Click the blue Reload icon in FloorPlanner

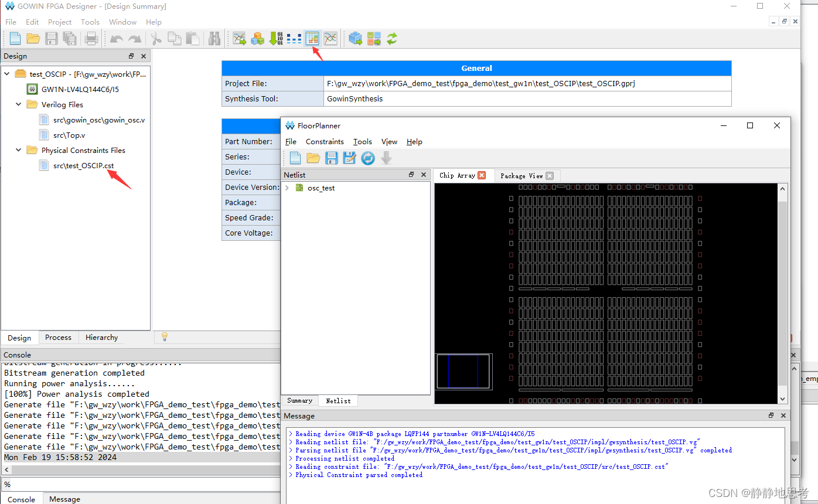(x=368, y=158)
